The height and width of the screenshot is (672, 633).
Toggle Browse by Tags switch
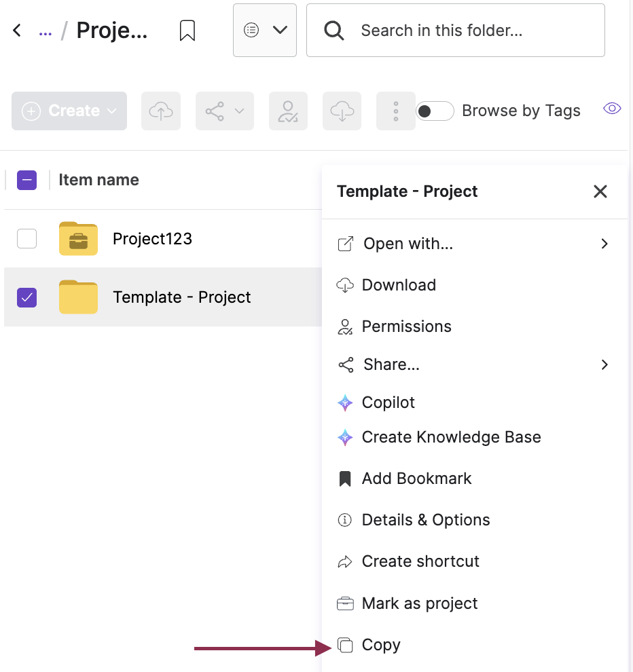click(x=435, y=111)
